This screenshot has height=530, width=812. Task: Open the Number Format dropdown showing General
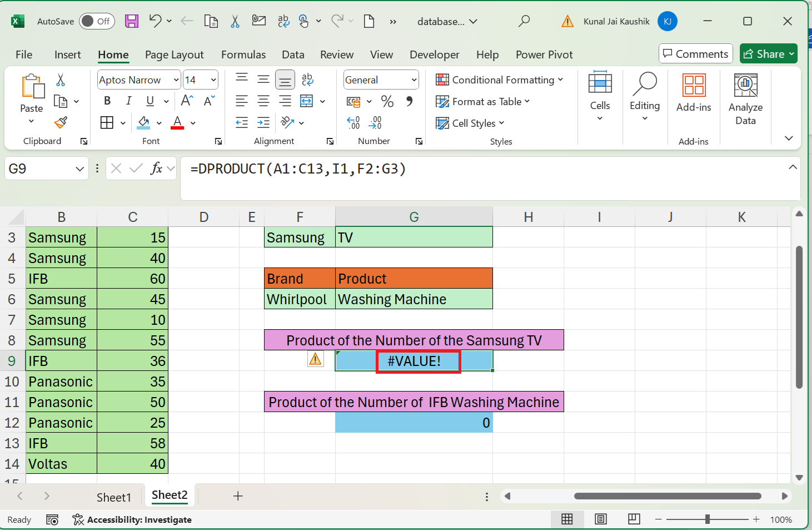pyautogui.click(x=413, y=80)
